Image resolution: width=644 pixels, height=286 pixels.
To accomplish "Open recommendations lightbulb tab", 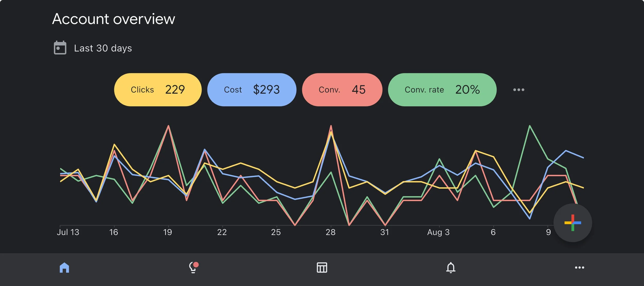I will pyautogui.click(x=193, y=268).
